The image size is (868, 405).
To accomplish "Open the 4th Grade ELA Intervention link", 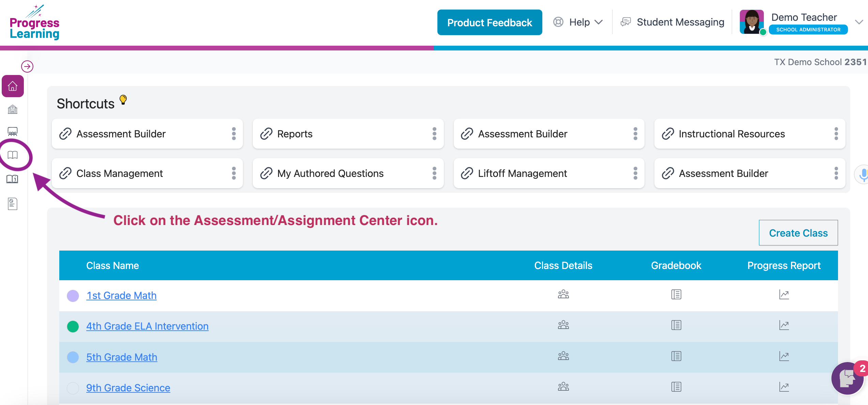I will click(147, 326).
